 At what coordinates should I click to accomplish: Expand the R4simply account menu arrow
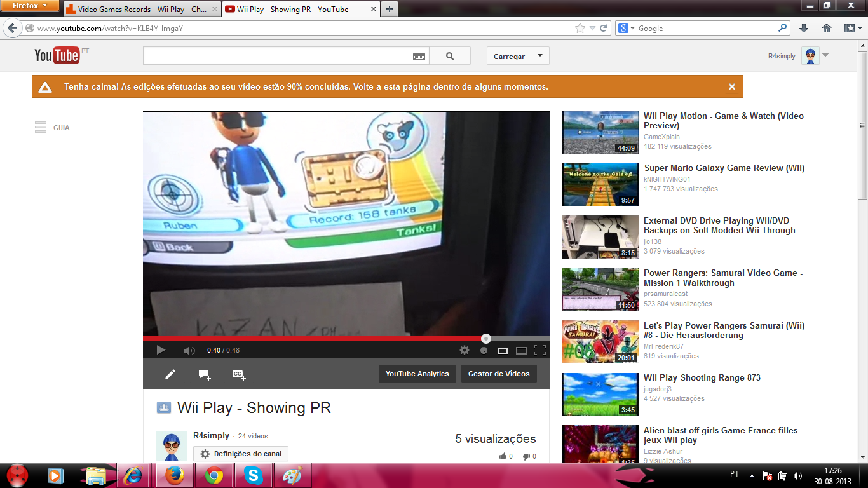[x=825, y=55]
